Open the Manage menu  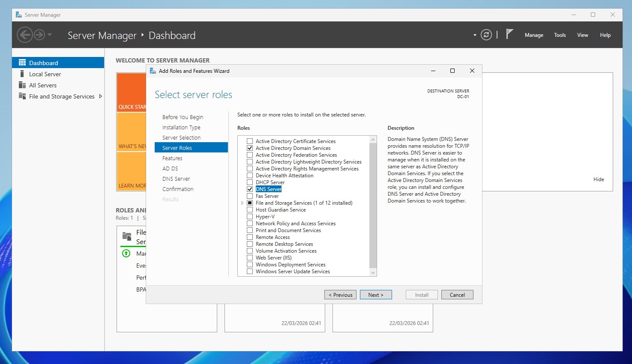pos(534,35)
